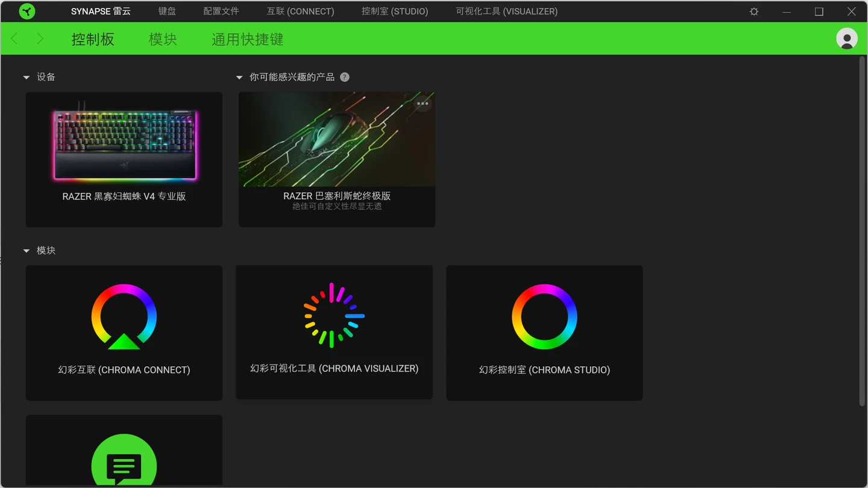868x488 pixels.
Task: Click the Chroma Studio rainbow ring icon
Action: 544,316
